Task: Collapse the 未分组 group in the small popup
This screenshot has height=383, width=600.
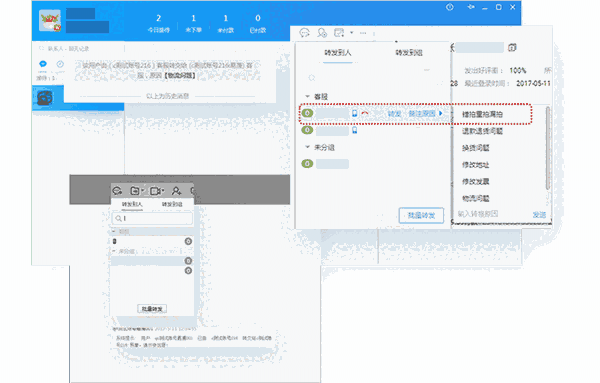Action: [x=114, y=251]
